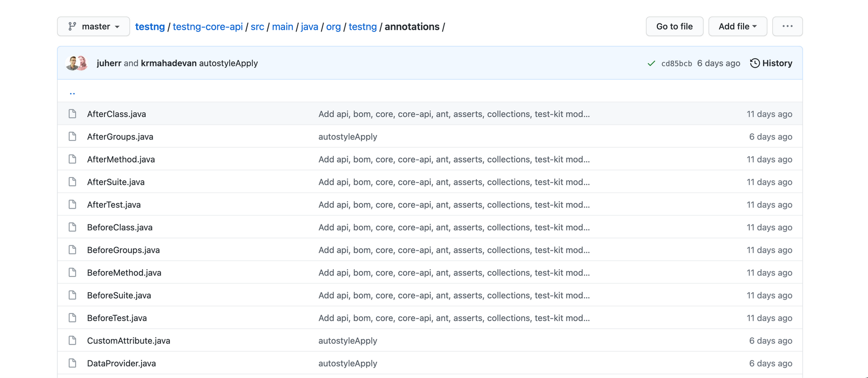Click file icon next to AfterMethod.java
This screenshot has height=378, width=868.
(x=72, y=159)
